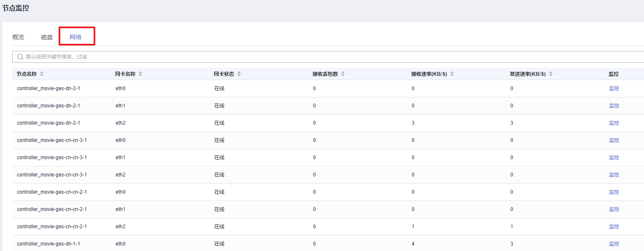Viewport: 644px width, 251px height.
Task: Click the search magnifier icon
Action: coord(20,57)
